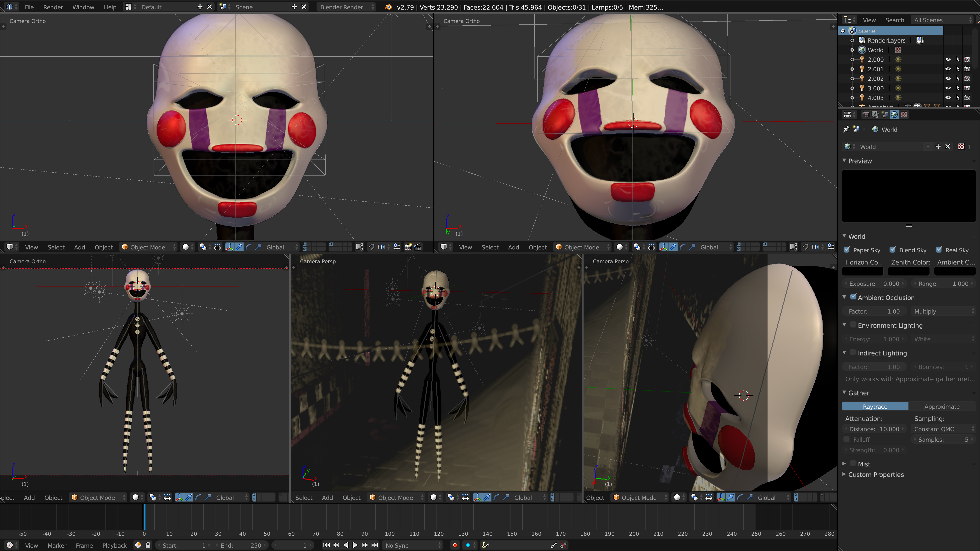The height and width of the screenshot is (551, 980).
Task: Open the Multiply blend mode dropdown
Action: 943,311
